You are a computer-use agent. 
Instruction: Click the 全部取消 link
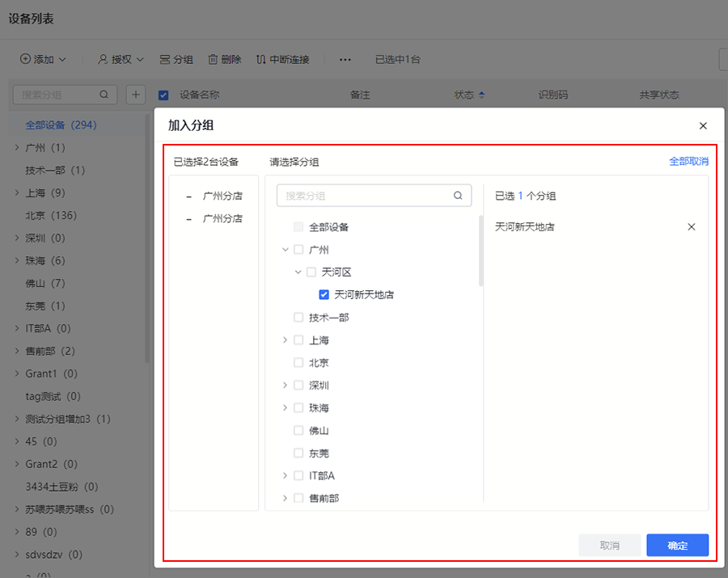(x=688, y=162)
